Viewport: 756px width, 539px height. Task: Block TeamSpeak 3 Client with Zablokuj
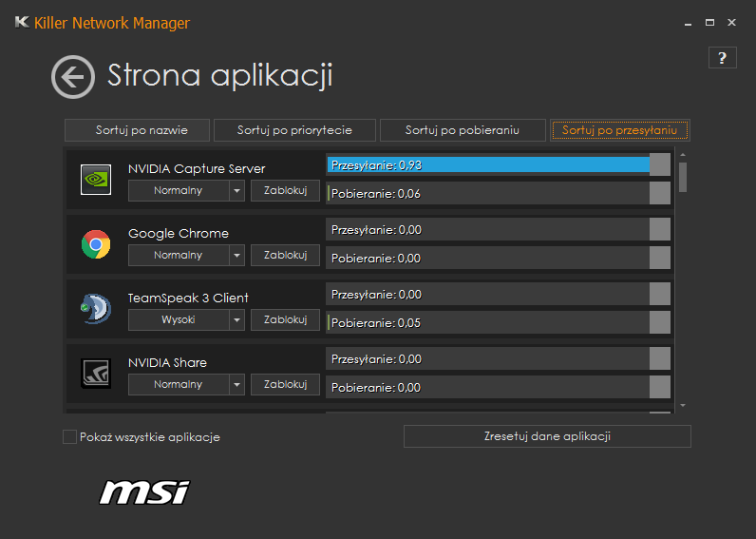[286, 320]
